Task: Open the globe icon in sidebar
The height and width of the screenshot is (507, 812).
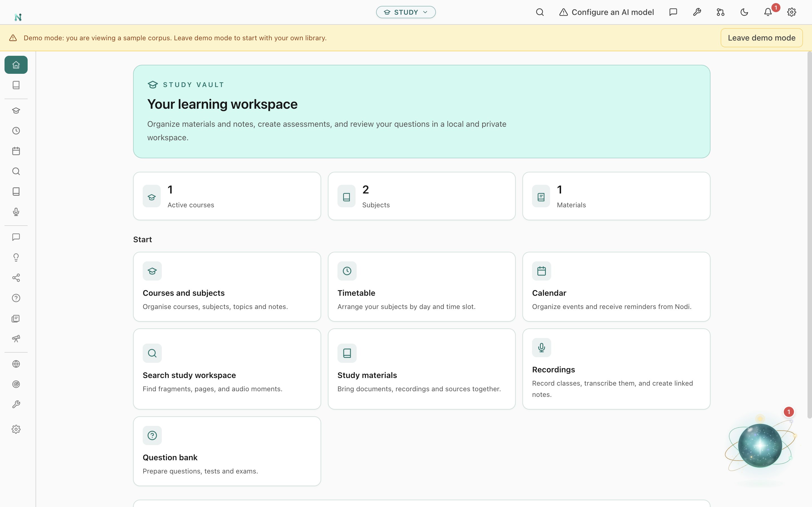Action: click(16, 364)
